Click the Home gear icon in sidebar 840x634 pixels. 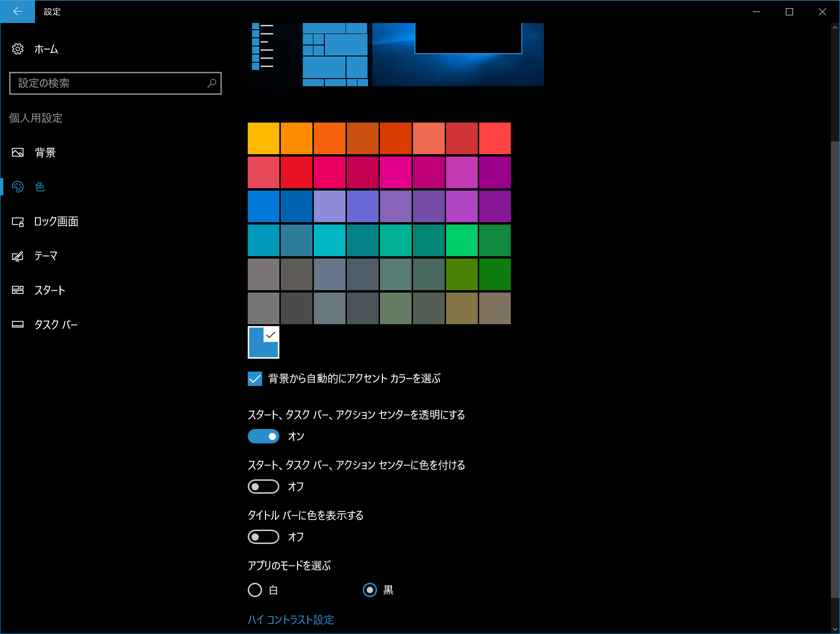coord(18,49)
